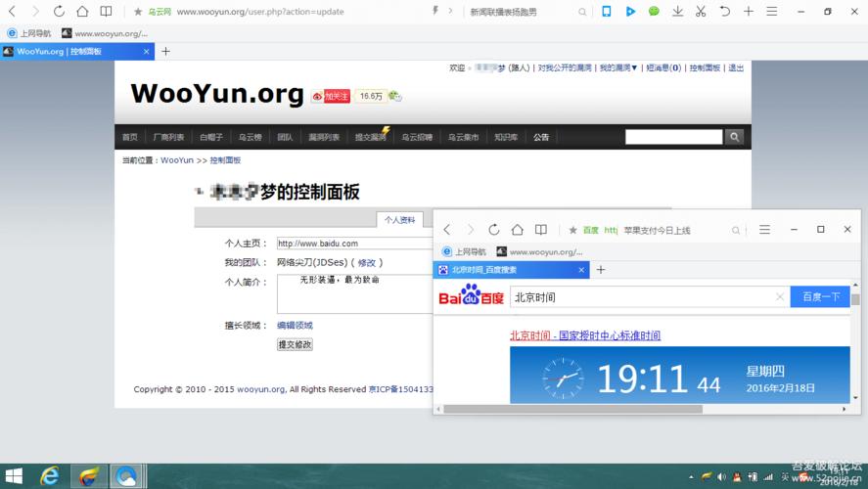Close the WooYun.org tab
Viewport: 868px width, 489px height.
(x=146, y=52)
